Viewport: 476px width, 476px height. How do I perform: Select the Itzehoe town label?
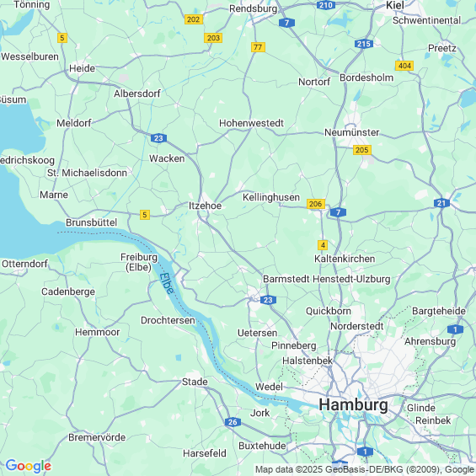pos(206,206)
